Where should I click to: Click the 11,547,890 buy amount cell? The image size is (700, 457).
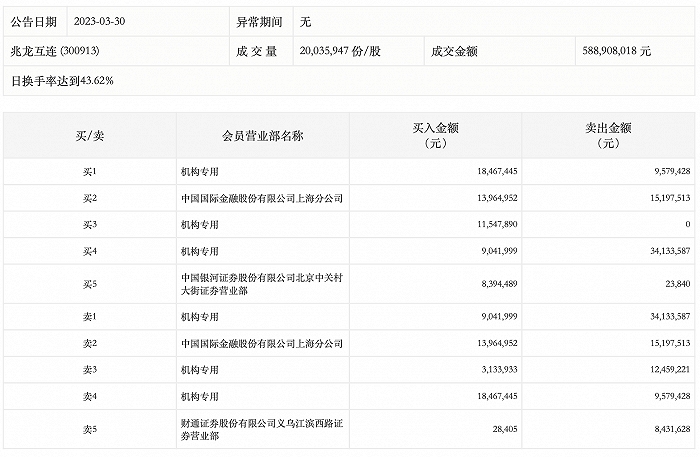click(490, 225)
